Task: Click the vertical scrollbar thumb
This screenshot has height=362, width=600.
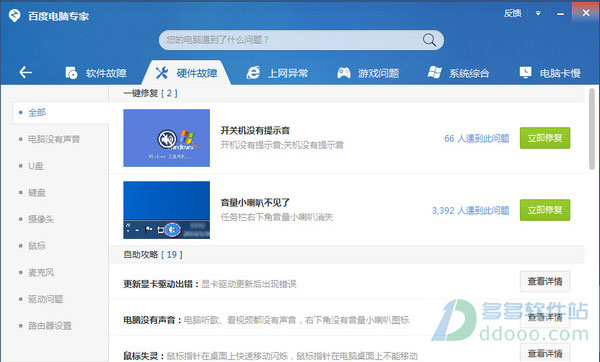Action: pos(592,129)
